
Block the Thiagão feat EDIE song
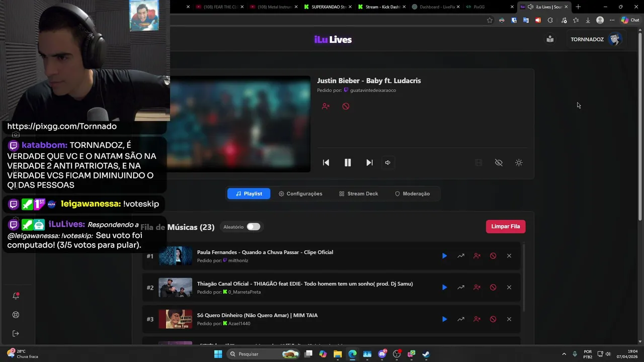click(493, 288)
